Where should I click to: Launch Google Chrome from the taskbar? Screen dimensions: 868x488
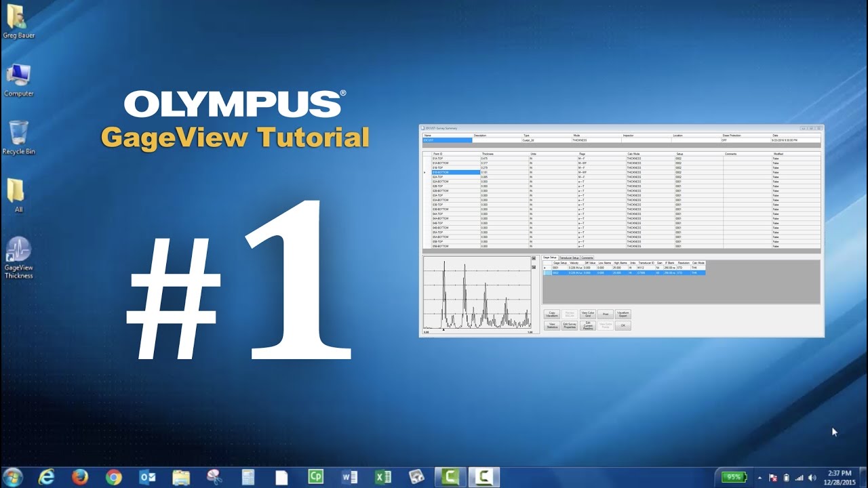pos(114,477)
